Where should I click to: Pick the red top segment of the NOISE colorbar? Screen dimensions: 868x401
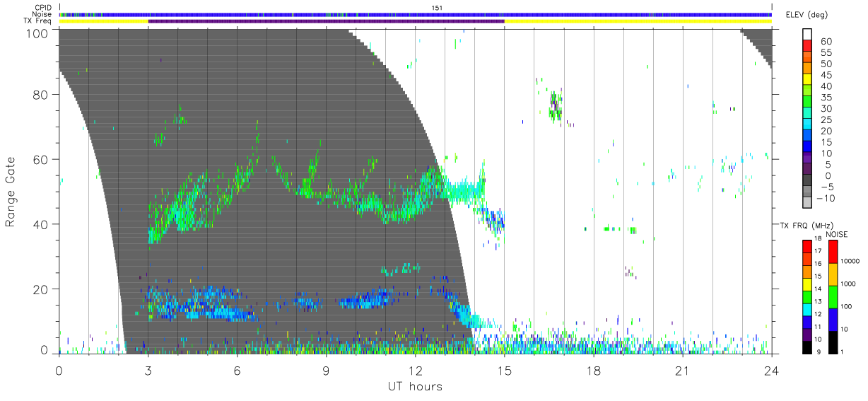click(x=833, y=252)
